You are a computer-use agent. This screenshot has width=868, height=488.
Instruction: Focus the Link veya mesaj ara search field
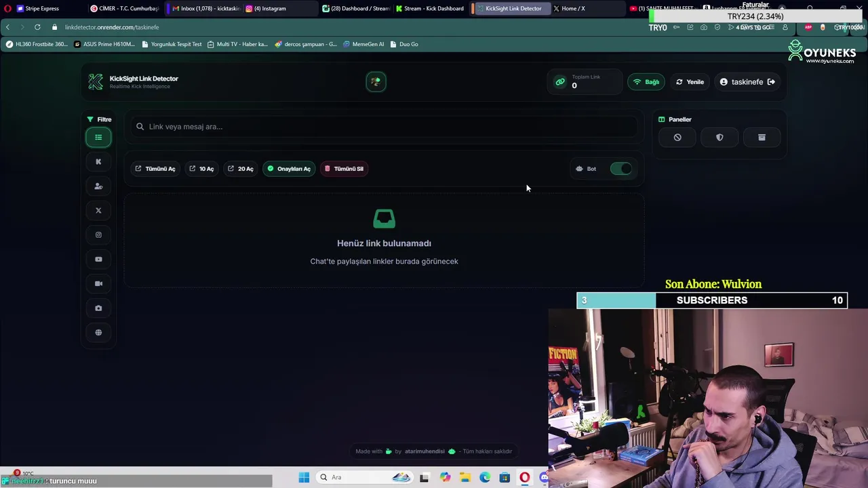384,127
